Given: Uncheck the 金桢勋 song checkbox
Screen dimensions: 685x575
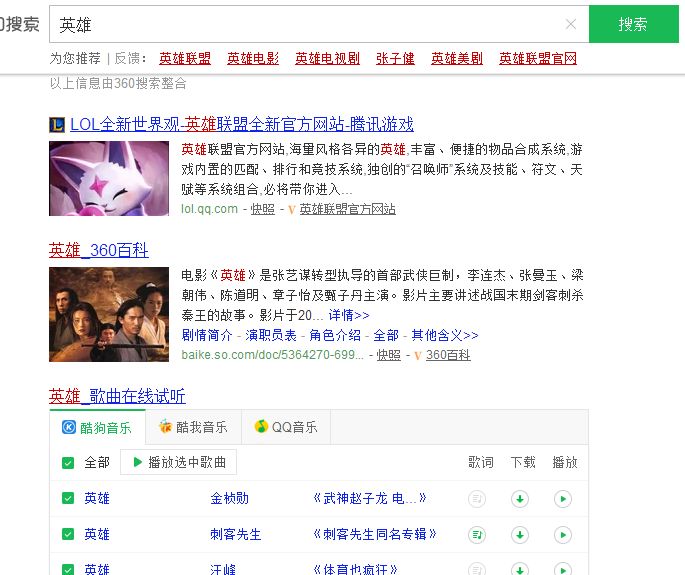Looking at the screenshot, I should [x=68, y=498].
